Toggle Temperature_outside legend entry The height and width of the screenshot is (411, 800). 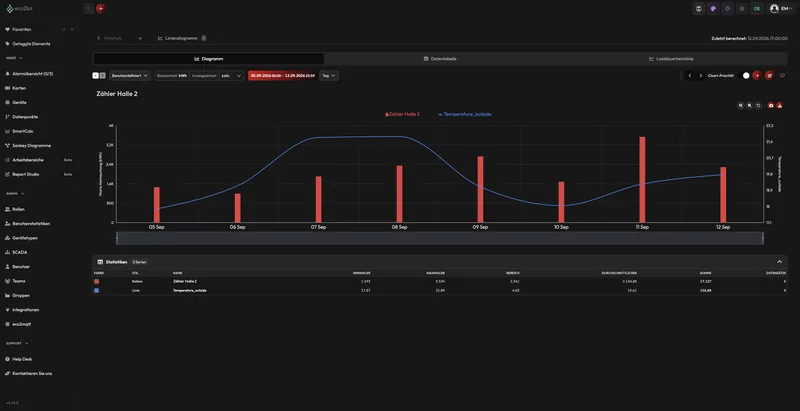pos(465,114)
